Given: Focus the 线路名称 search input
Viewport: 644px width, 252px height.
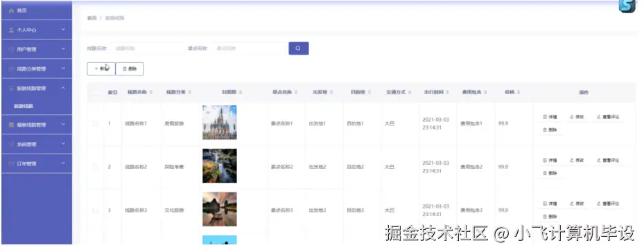Looking at the screenshot, I should click(x=148, y=48).
